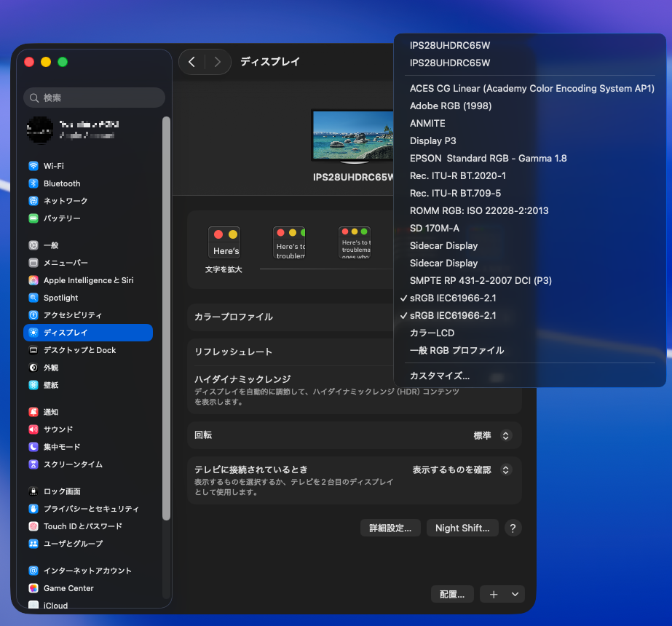Expand the plus button dropdown arrow
Viewport: 672px width, 626px height.
[515, 594]
